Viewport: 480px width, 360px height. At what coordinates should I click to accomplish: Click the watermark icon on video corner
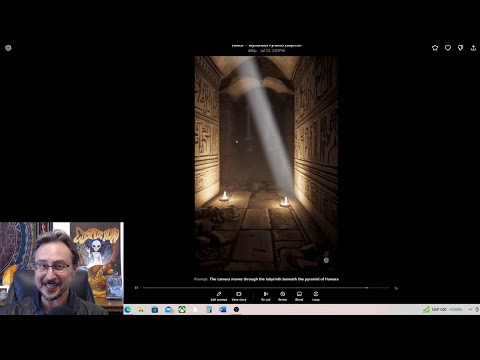coord(326,260)
